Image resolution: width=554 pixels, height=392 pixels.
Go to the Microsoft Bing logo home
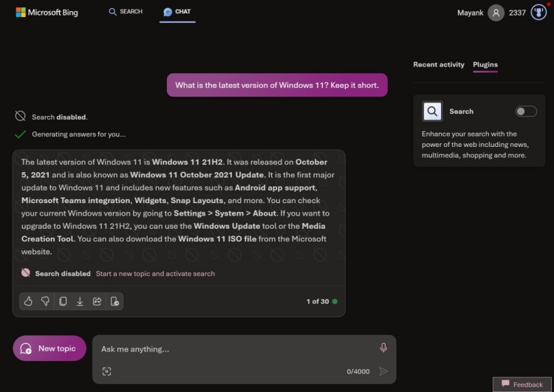47,13
